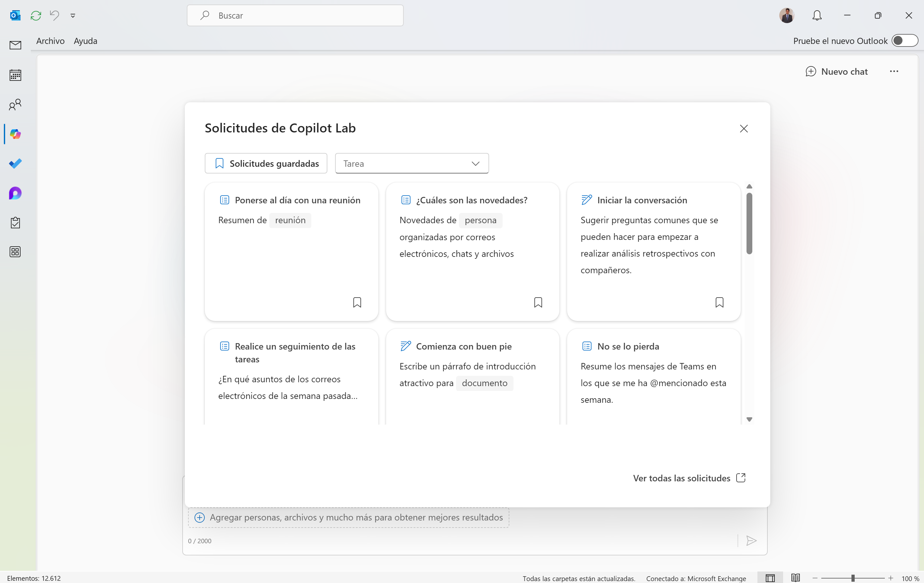Click Agregar personas, archivos y mucho más
Image resolution: width=924 pixels, height=583 pixels.
[x=349, y=518]
